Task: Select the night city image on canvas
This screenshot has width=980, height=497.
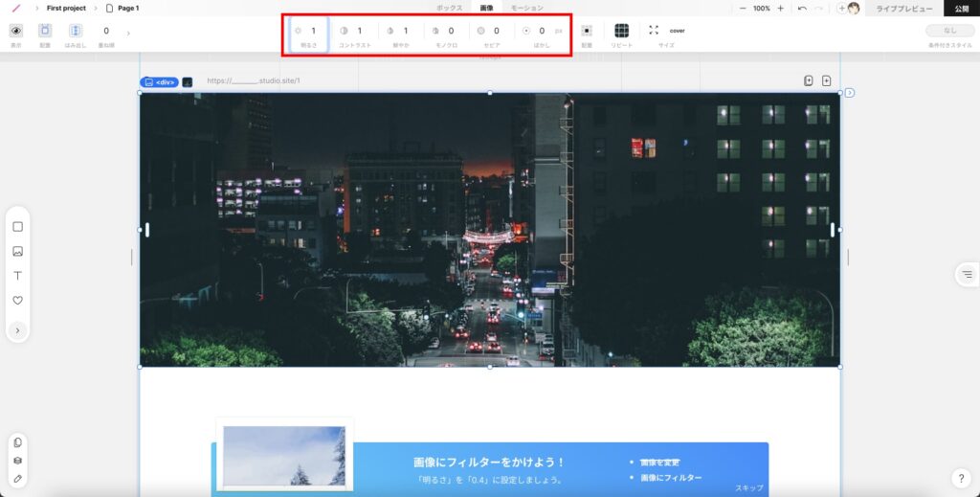Action: point(489,230)
